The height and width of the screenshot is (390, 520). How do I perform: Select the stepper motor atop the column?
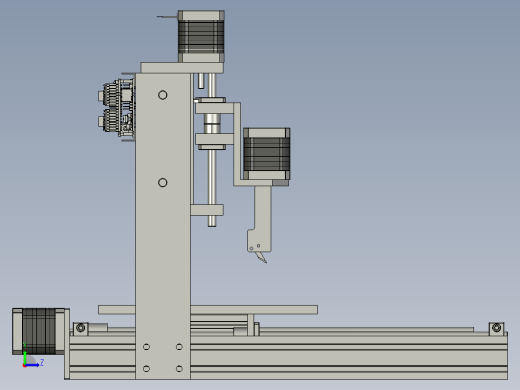(x=201, y=36)
